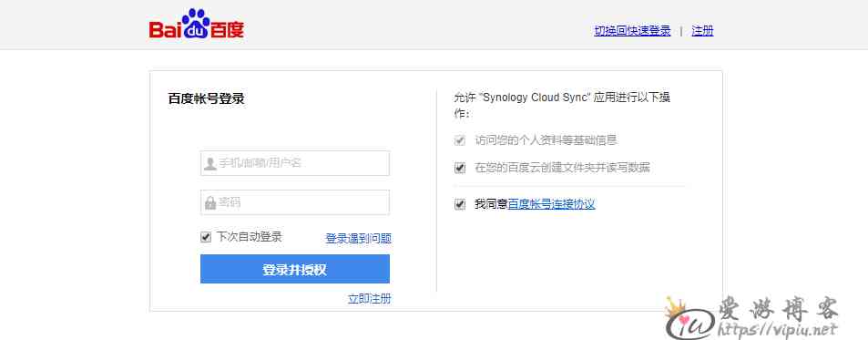Click 切换回快速登录 link at top

632,31
